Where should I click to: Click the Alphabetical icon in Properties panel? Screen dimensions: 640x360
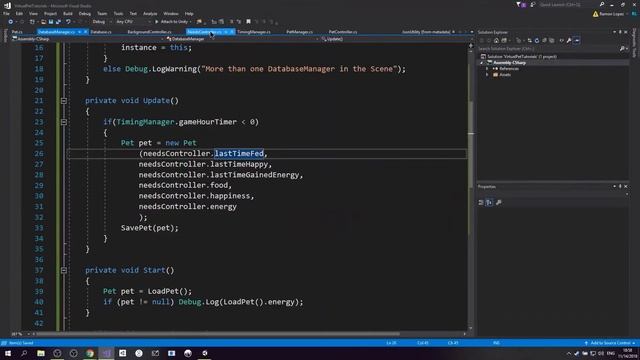click(489, 202)
